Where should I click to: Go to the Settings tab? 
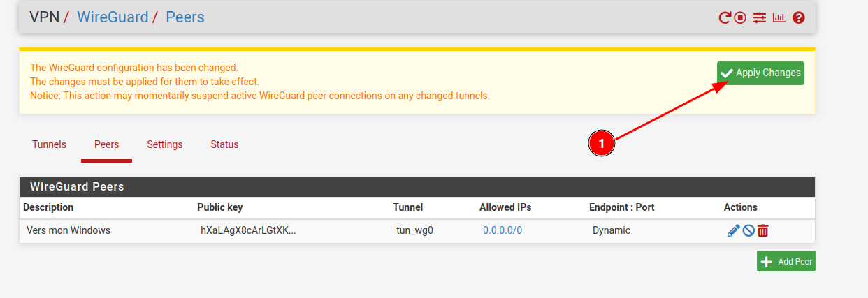(x=164, y=144)
